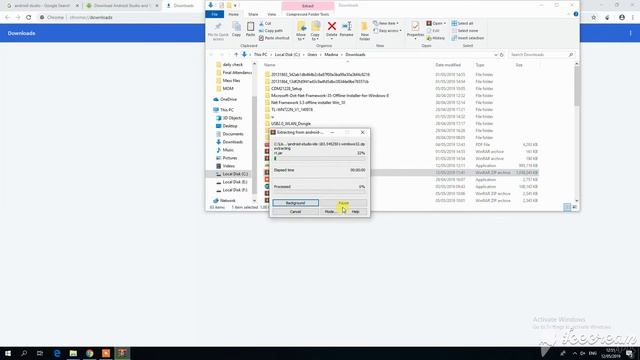Open Edge from the taskbar
The height and width of the screenshot is (360, 640).
click(x=57, y=353)
